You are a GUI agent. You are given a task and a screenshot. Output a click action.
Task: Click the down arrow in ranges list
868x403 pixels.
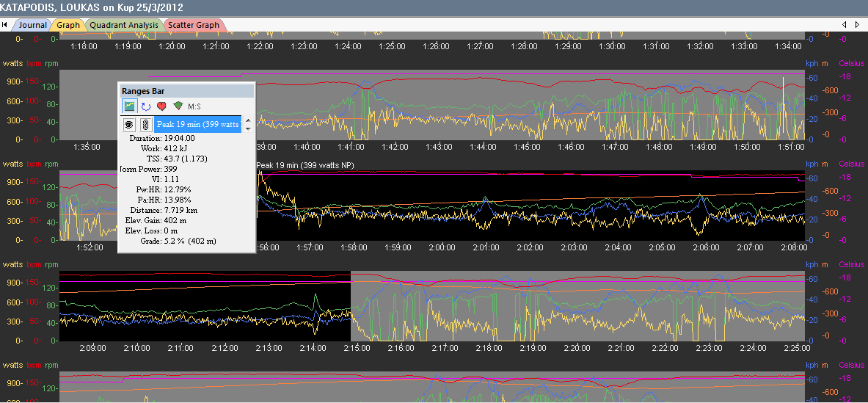click(x=248, y=129)
